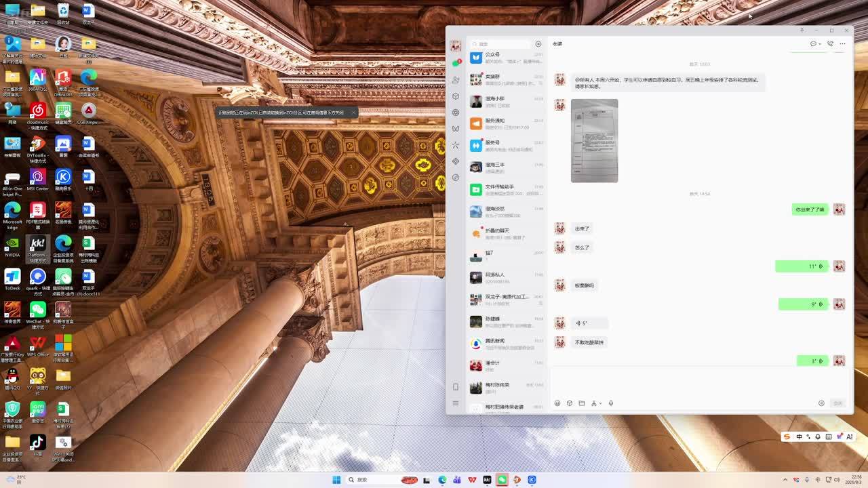Open the mobile phone icon in sidebar
Image resolution: width=868 pixels, height=488 pixels.
point(456,387)
